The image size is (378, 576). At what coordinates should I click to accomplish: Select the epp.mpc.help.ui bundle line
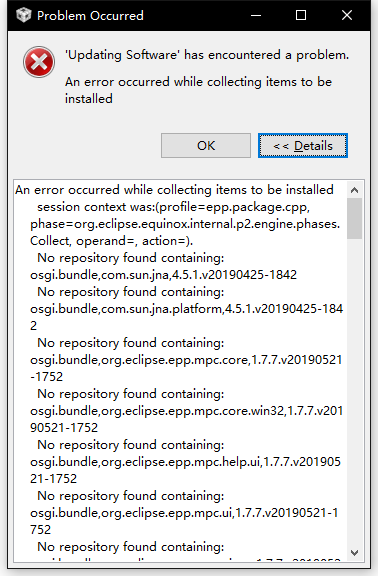pyautogui.click(x=186, y=470)
